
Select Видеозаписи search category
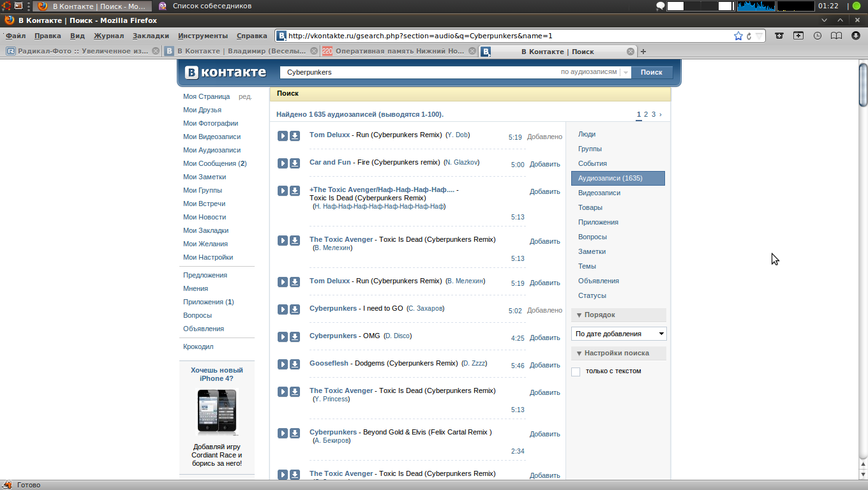[599, 193]
